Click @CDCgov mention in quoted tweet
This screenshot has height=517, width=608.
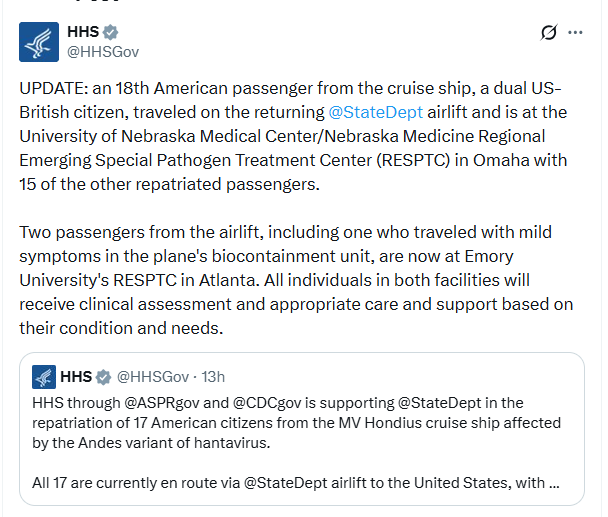267,403
